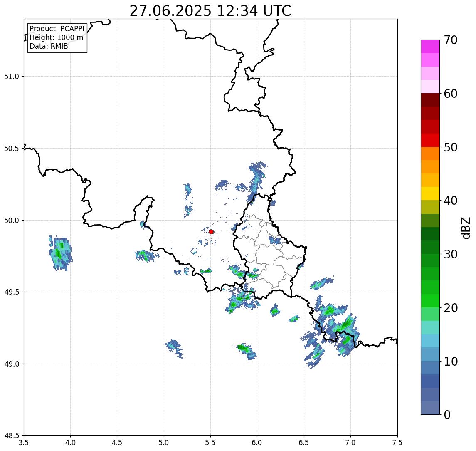476x451 pixels.
Task: Click the colorbar tick label 20
Action: click(x=451, y=308)
